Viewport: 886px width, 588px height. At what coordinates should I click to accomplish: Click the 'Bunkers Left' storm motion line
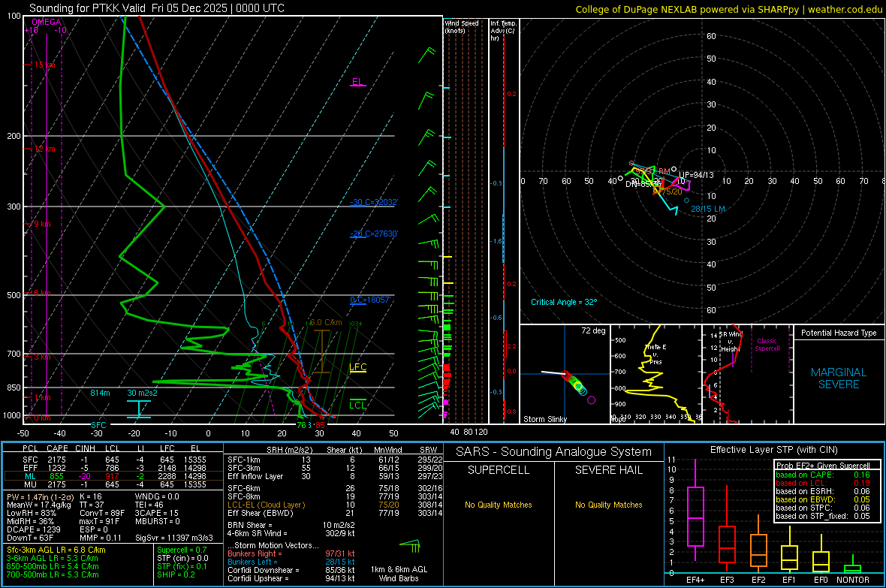[291, 562]
